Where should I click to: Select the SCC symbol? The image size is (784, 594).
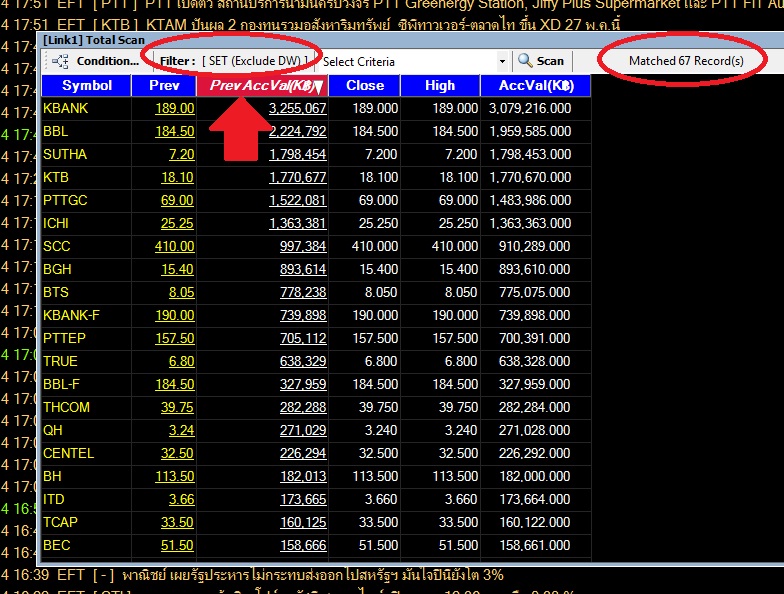(56, 246)
